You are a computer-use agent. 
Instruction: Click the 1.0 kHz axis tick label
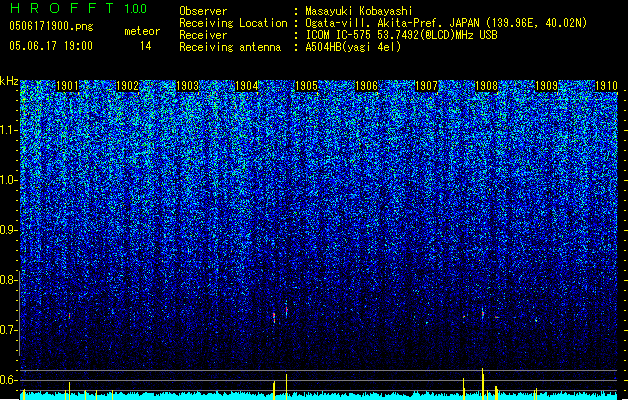coord(9,180)
